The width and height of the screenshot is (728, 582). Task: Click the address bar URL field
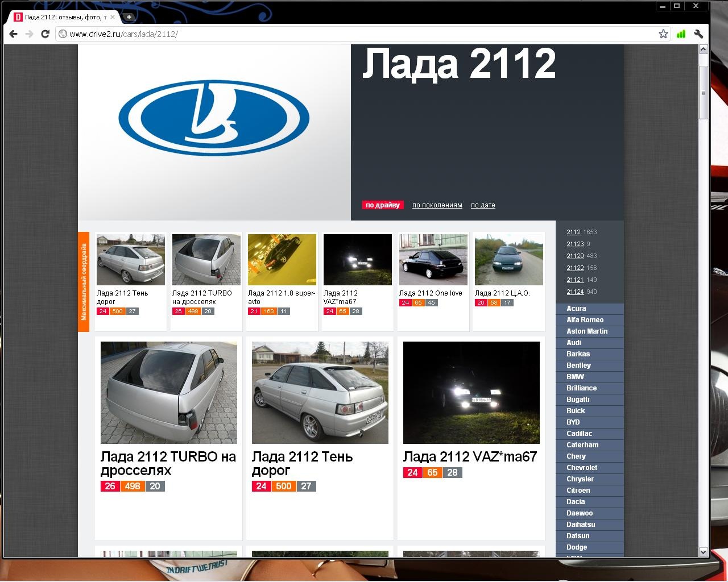point(357,34)
